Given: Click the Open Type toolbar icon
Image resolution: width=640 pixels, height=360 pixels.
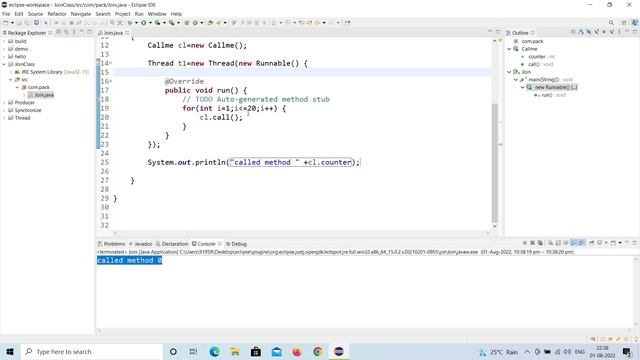Looking at the screenshot, I should tap(210, 23).
